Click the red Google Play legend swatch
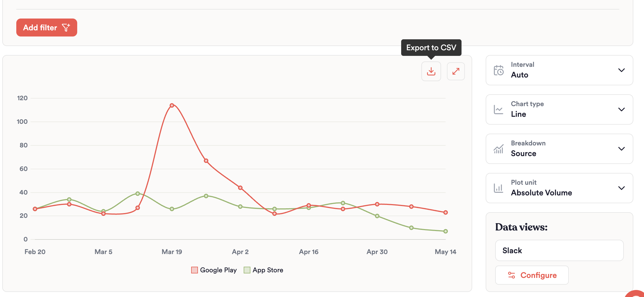 (194, 270)
